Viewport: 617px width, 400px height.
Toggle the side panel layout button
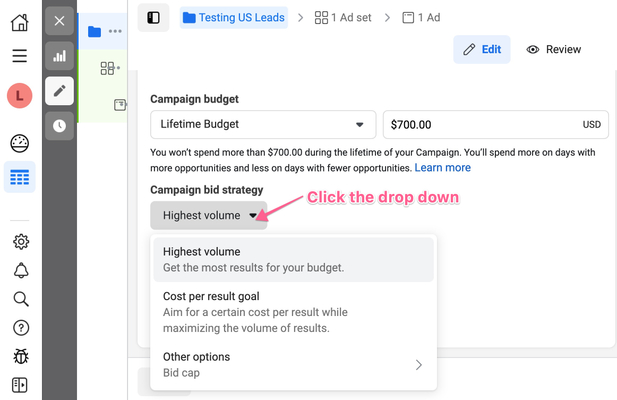153,17
